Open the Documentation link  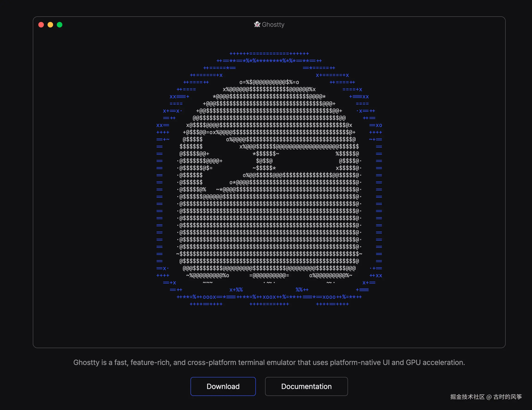click(x=306, y=386)
